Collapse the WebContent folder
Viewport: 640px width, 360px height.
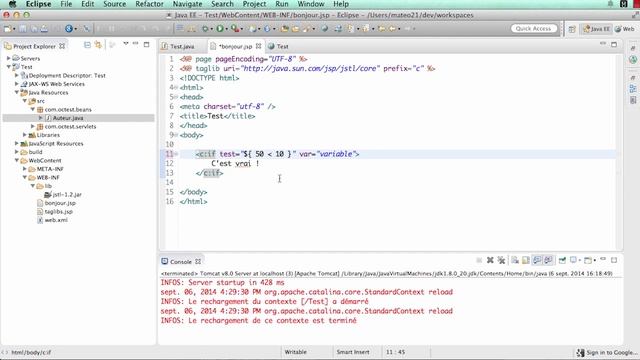17,160
